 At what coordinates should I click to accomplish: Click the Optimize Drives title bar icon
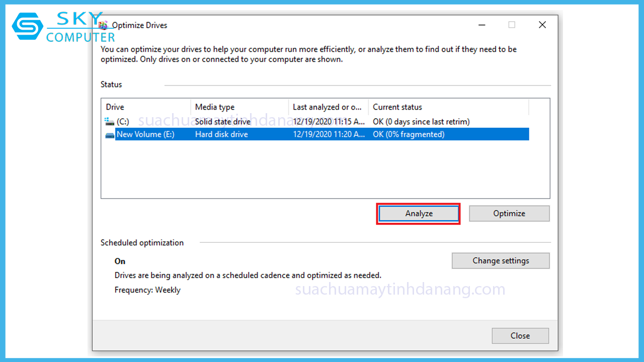[104, 25]
